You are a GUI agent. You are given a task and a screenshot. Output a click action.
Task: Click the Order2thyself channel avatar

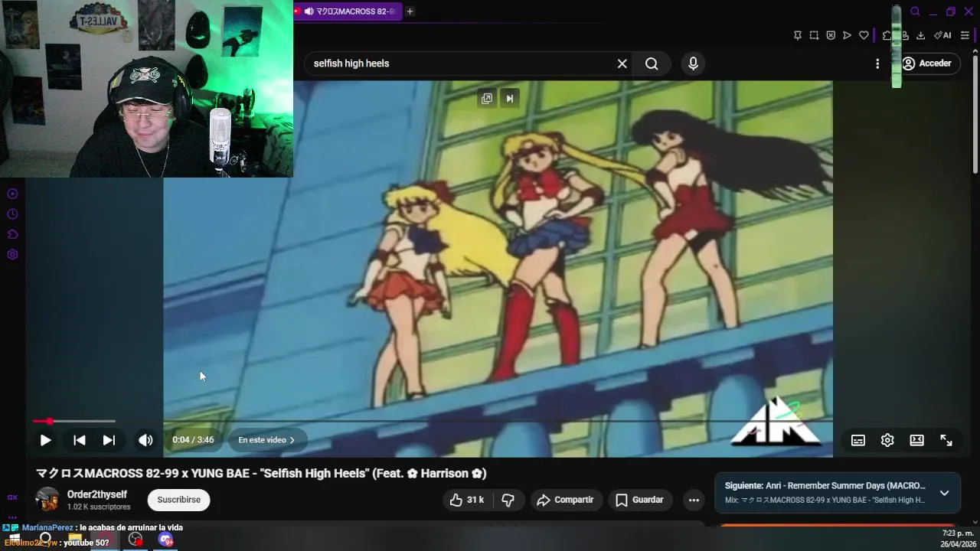pos(47,500)
